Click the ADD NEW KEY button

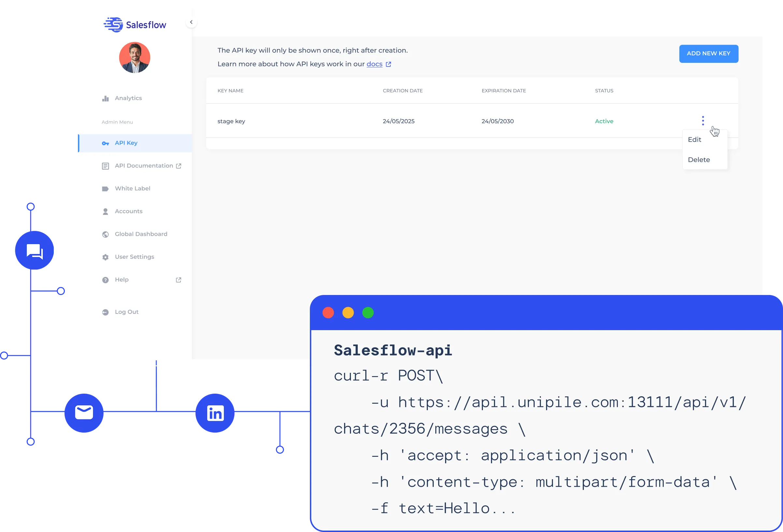(708, 53)
